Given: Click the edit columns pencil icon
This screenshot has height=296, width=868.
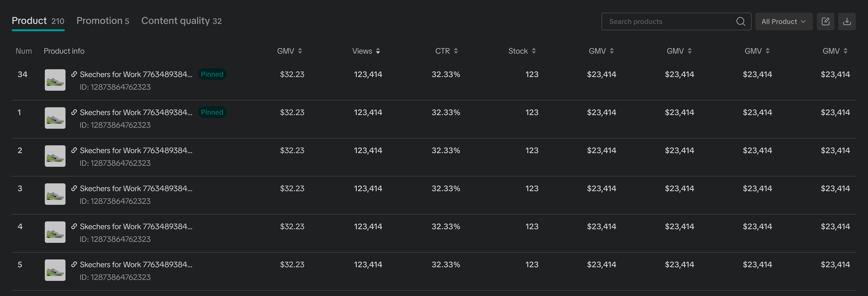Looking at the screenshot, I should click(x=825, y=22).
